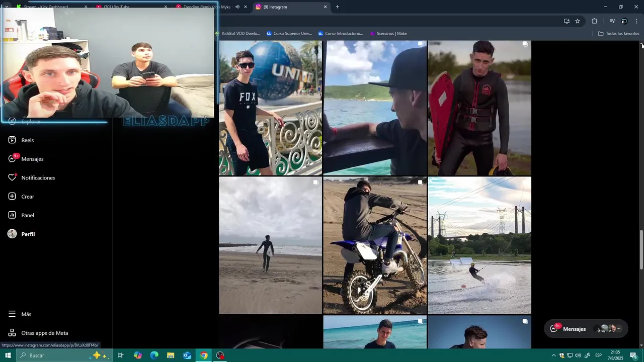
Task: Open the Windows notification center
Action: (x=633, y=355)
